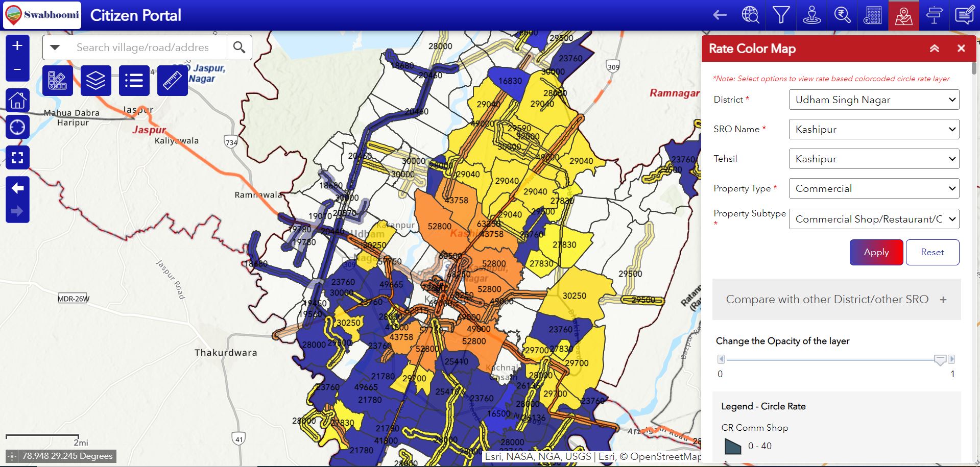Click the back arrow in the top header

720,15
